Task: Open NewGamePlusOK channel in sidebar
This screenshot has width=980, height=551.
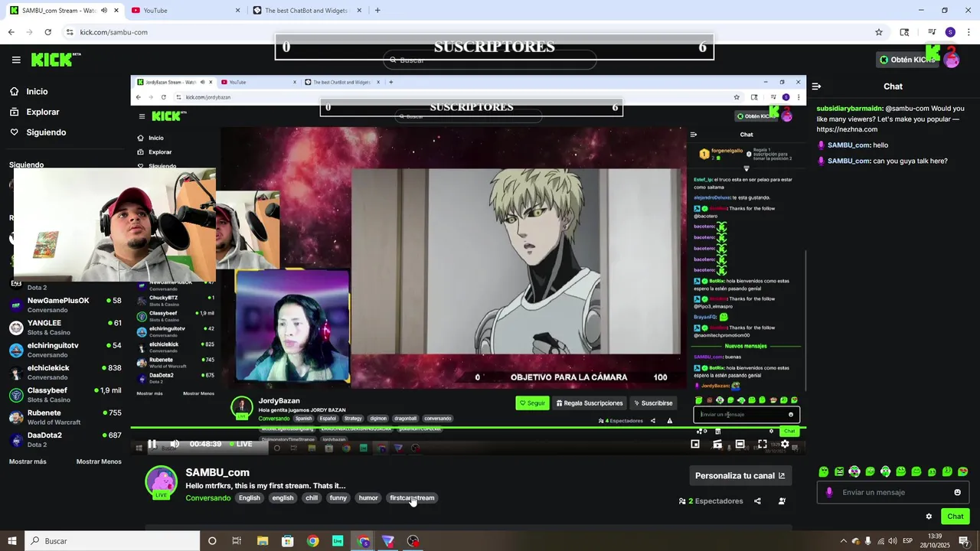Action: [x=65, y=305]
